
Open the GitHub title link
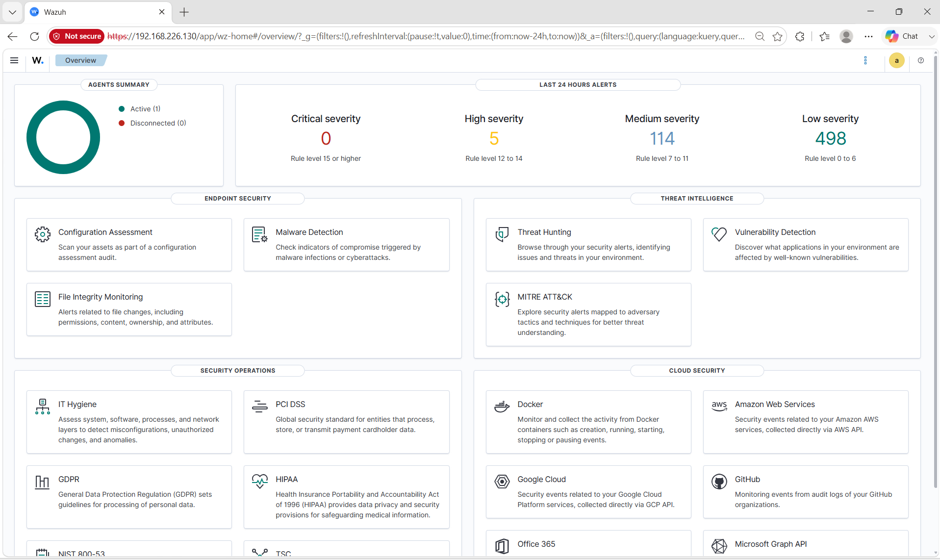[x=747, y=480]
